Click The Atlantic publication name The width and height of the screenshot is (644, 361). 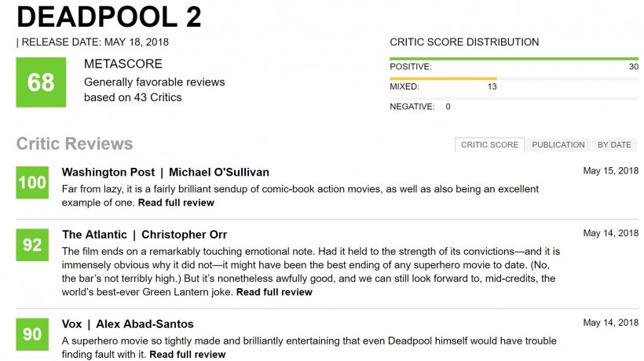[94, 235]
